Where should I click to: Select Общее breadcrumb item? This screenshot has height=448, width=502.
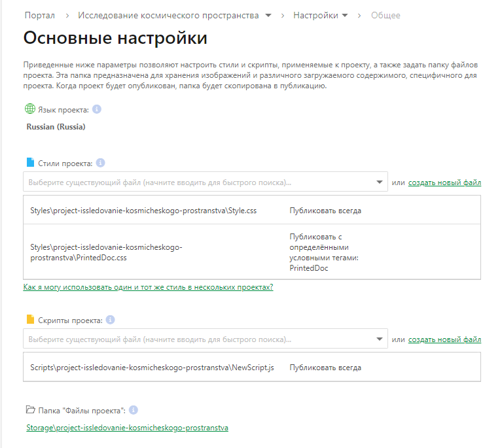(385, 15)
